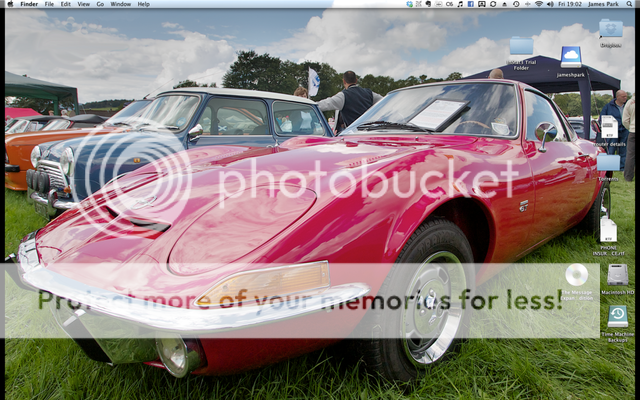Image resolution: width=640 pixels, height=400 pixels.
Task: Open the Window menu
Action: (121, 4)
